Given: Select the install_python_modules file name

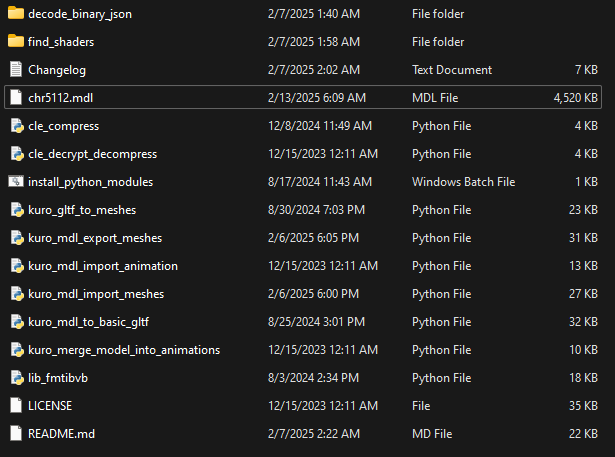Looking at the screenshot, I should 91,182.
